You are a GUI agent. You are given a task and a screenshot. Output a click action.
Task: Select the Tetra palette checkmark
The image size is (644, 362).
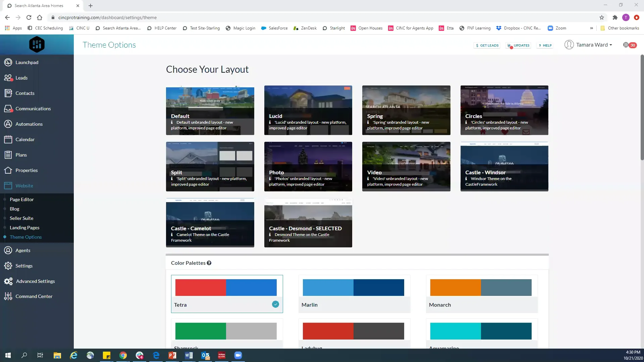tap(275, 304)
